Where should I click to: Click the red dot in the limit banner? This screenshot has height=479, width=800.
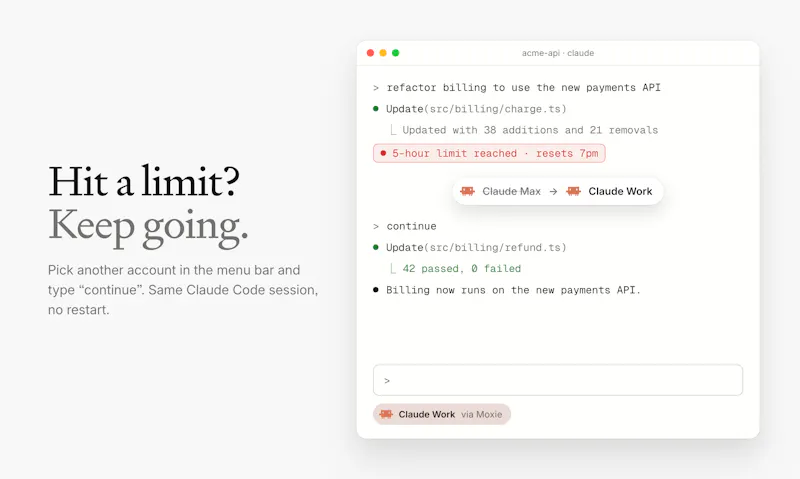pos(383,153)
